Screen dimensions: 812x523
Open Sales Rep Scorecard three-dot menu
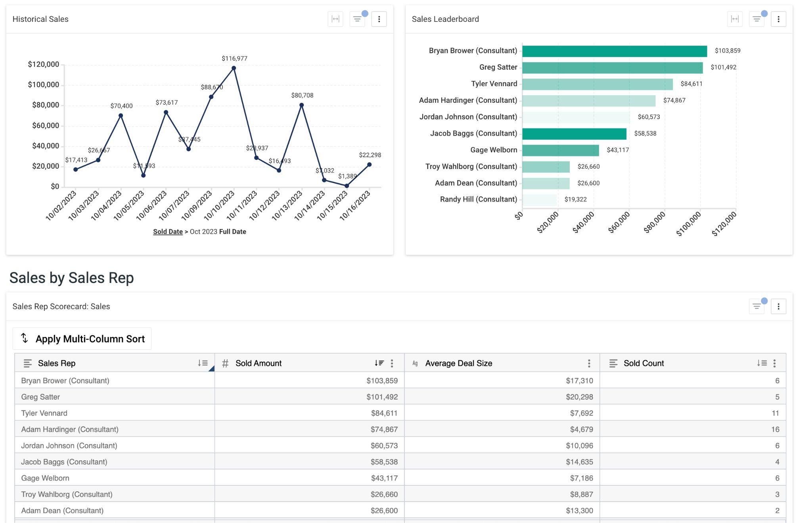coord(778,306)
